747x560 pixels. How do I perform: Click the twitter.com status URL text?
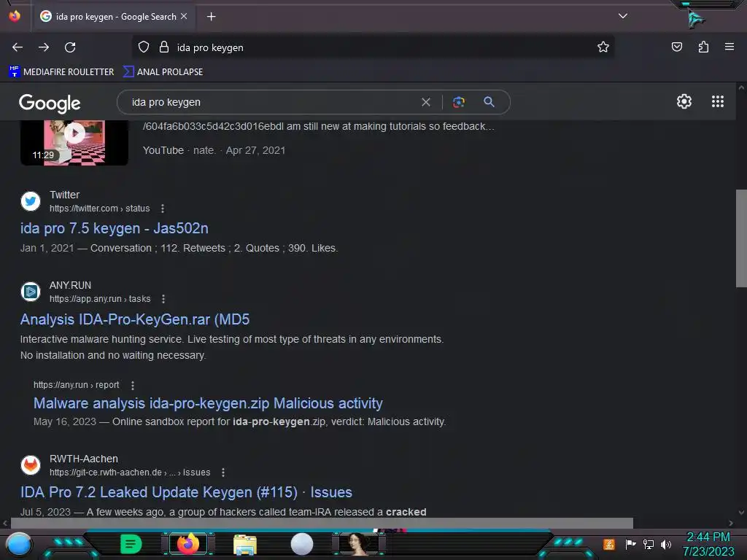[x=99, y=209]
